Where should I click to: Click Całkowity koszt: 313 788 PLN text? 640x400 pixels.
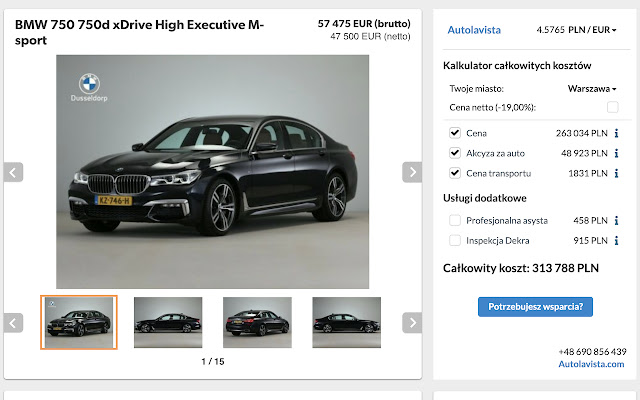[521, 268]
